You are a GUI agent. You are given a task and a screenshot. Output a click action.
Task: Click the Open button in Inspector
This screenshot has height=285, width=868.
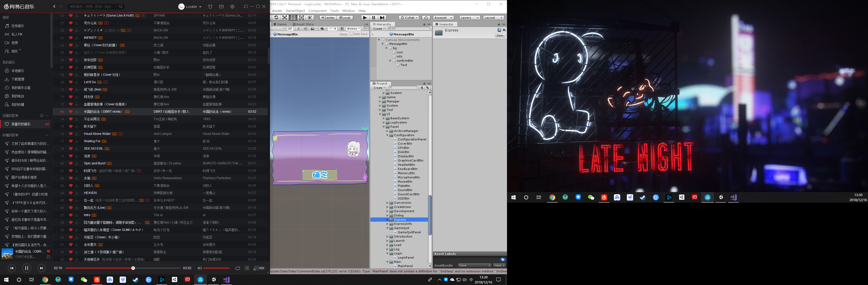tap(500, 35)
